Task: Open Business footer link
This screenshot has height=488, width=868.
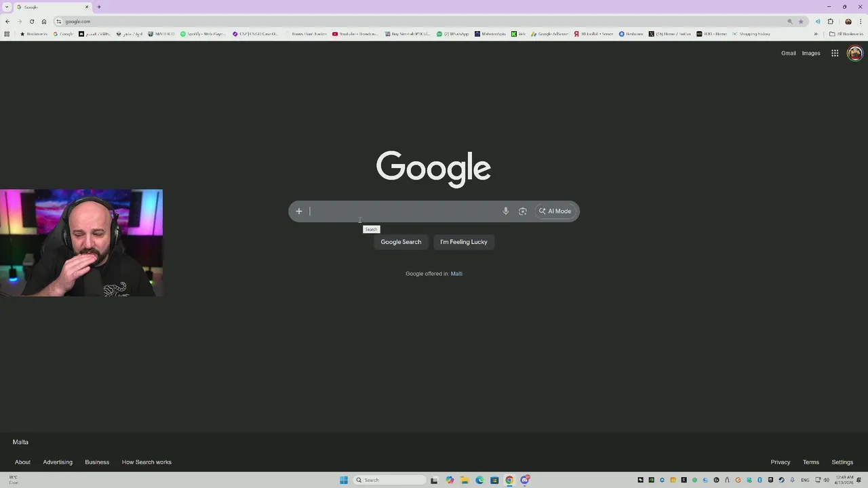Action: pos(97,462)
